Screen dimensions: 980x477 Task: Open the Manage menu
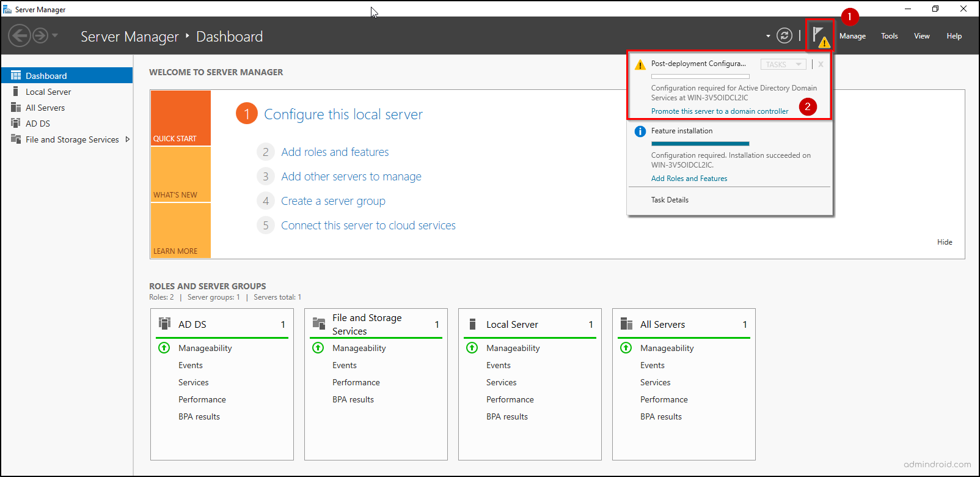pyautogui.click(x=852, y=36)
